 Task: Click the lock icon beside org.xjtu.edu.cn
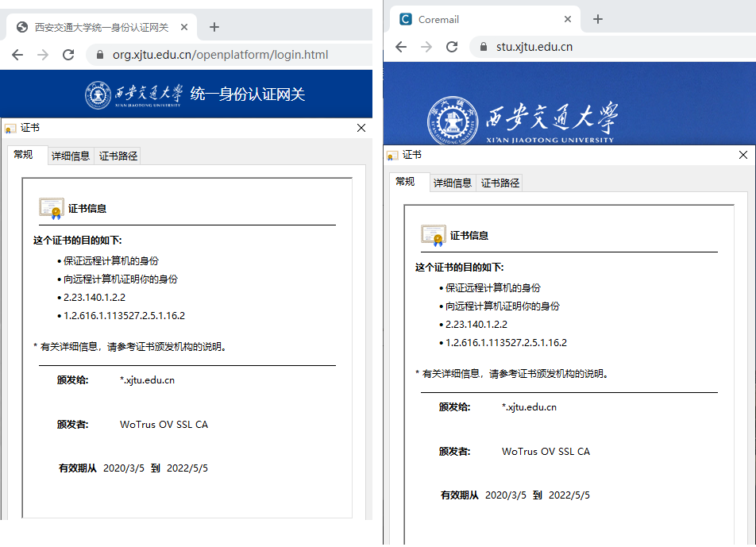point(100,55)
